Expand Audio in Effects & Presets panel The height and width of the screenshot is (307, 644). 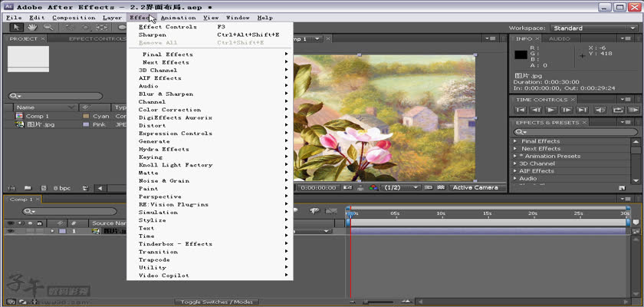click(x=515, y=178)
